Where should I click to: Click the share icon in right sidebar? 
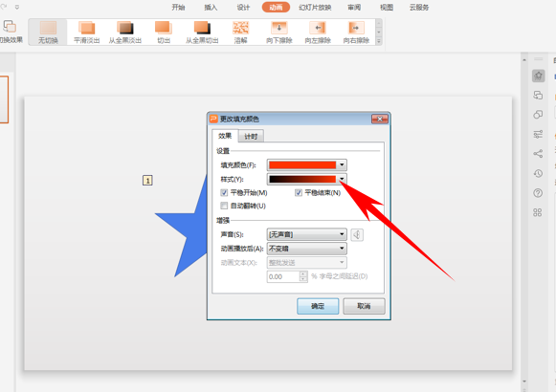click(538, 154)
